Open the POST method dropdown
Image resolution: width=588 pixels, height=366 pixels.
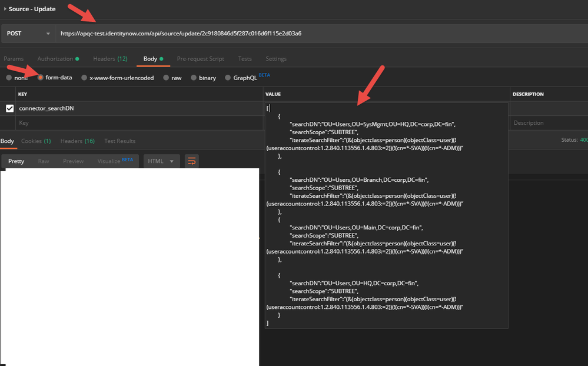tap(28, 34)
